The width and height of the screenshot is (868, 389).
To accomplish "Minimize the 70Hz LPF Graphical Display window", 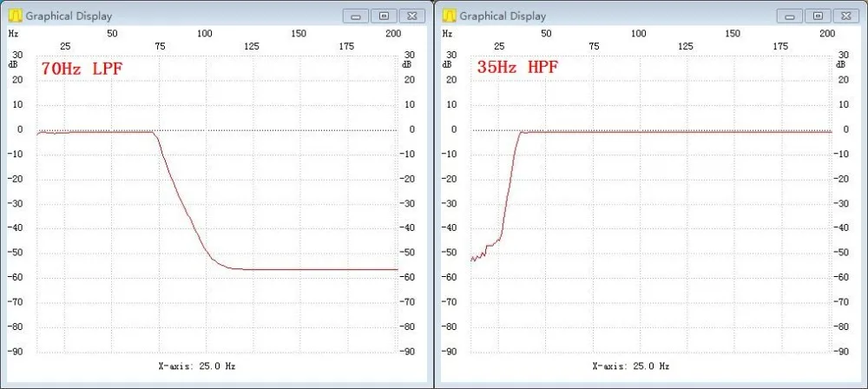I will tap(356, 16).
